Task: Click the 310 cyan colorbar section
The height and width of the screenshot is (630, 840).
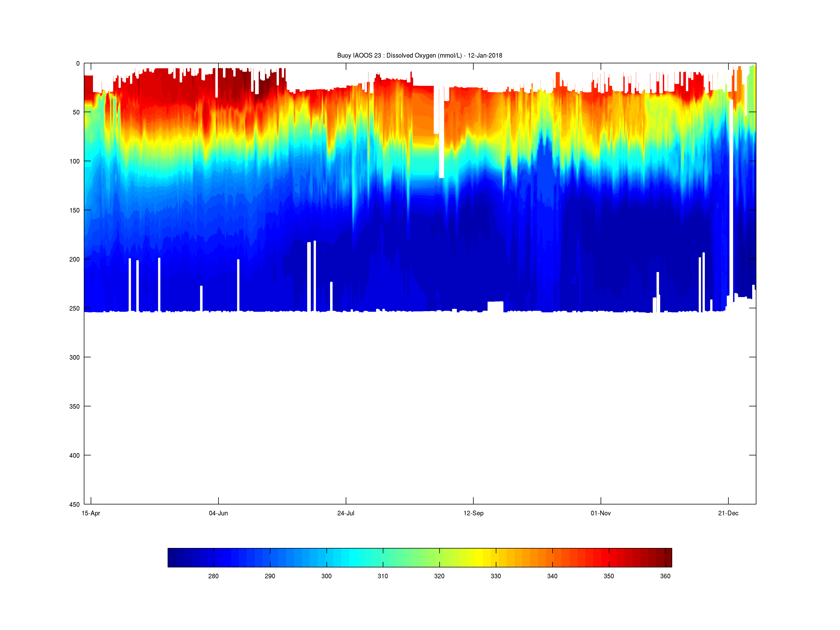Action: point(383,557)
